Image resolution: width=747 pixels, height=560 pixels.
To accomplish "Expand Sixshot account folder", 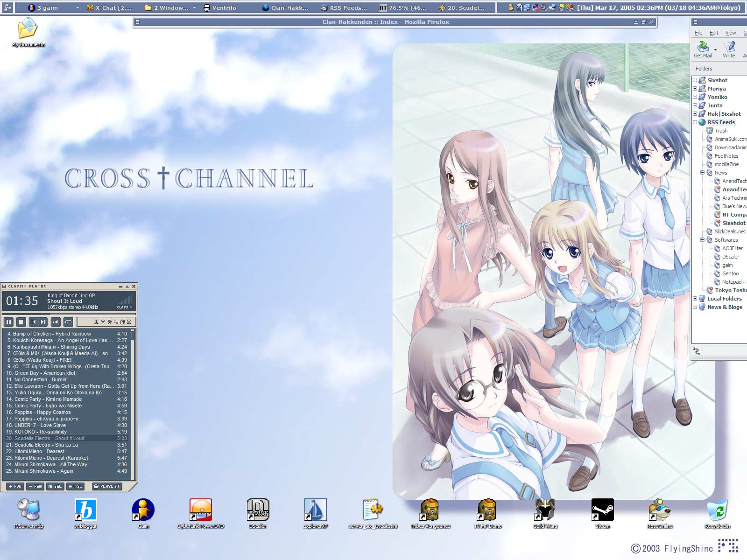I will [x=695, y=80].
